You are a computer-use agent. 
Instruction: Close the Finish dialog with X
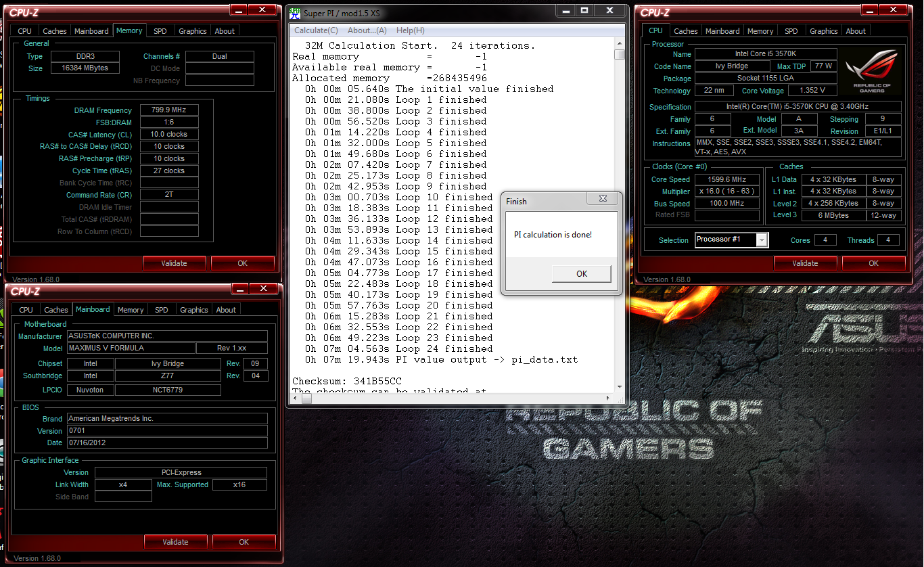602,198
